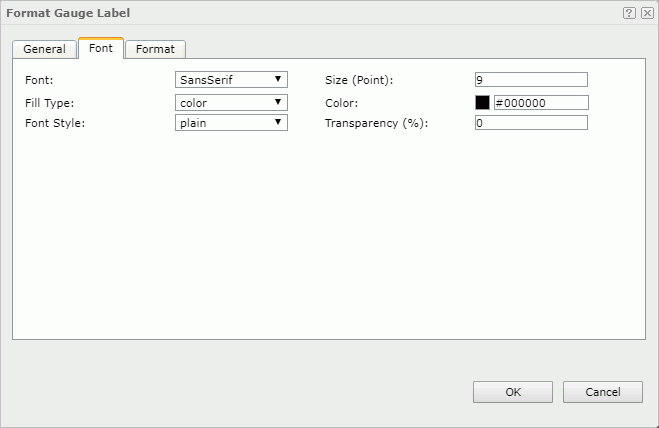This screenshot has width=659, height=428.
Task: Open the Fill Type color dropdown
Action: [231, 102]
